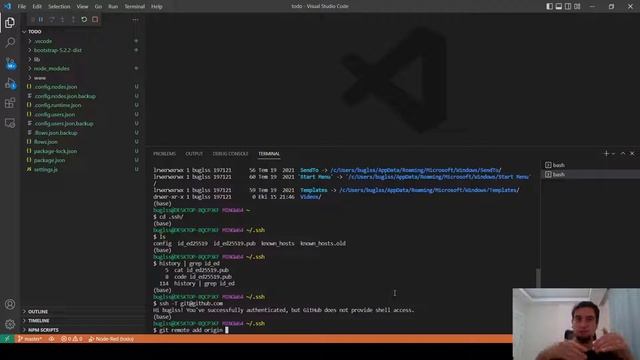Open .config.runtime.json file
The height and width of the screenshot is (360, 640).
tap(82, 105)
